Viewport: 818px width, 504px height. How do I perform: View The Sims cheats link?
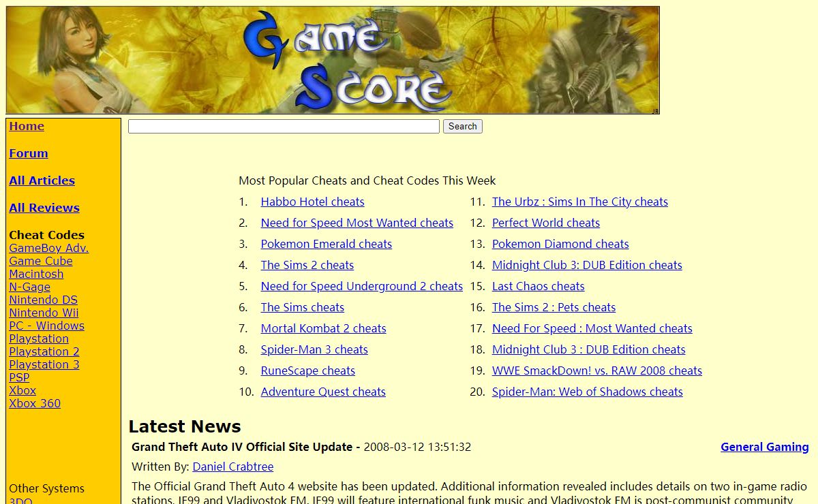click(x=303, y=307)
